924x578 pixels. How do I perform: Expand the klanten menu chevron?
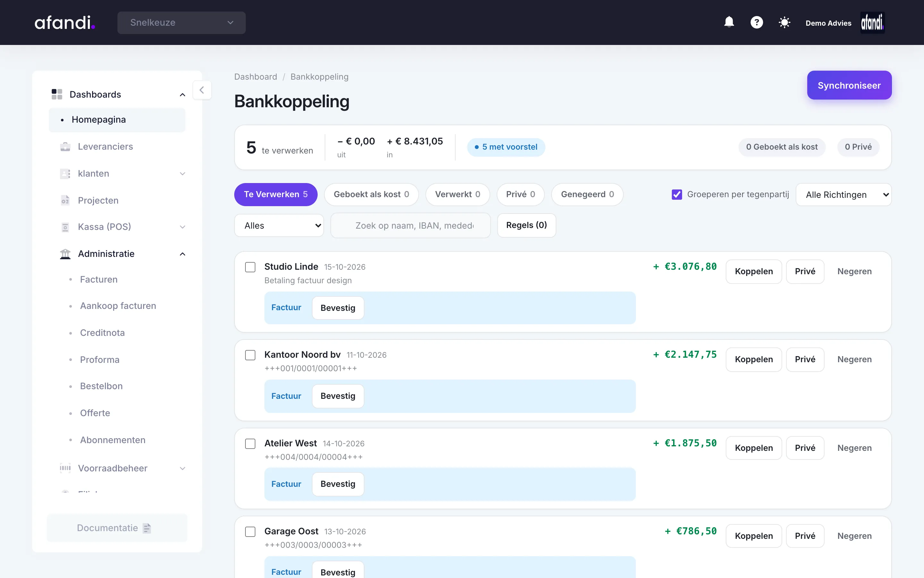tap(183, 173)
